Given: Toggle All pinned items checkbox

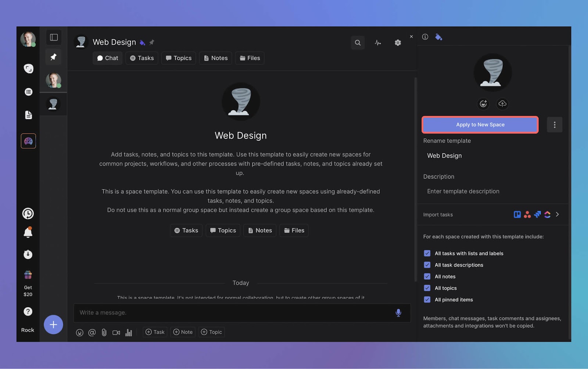Looking at the screenshot, I should (x=427, y=299).
